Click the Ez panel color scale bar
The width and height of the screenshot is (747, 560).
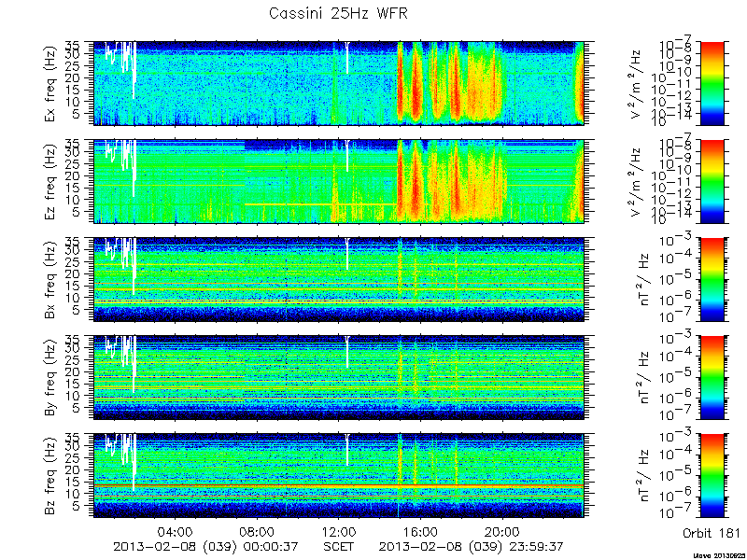click(x=712, y=181)
